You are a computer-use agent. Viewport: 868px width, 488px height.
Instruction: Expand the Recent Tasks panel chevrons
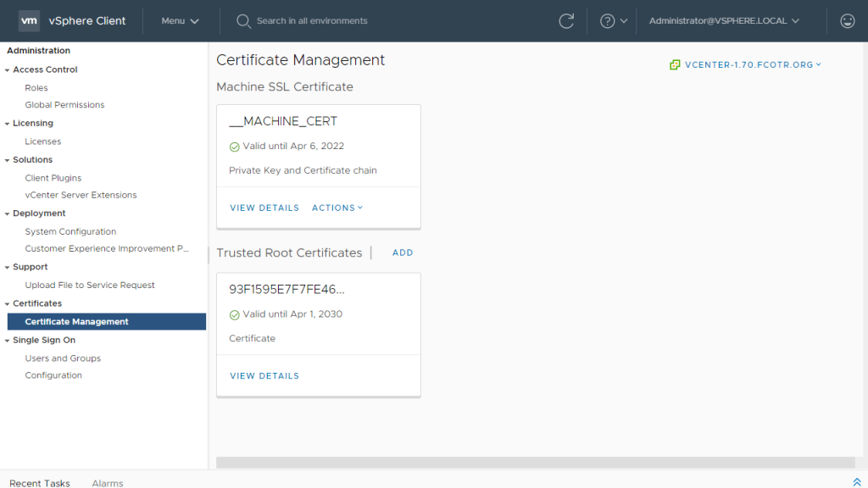(857, 482)
